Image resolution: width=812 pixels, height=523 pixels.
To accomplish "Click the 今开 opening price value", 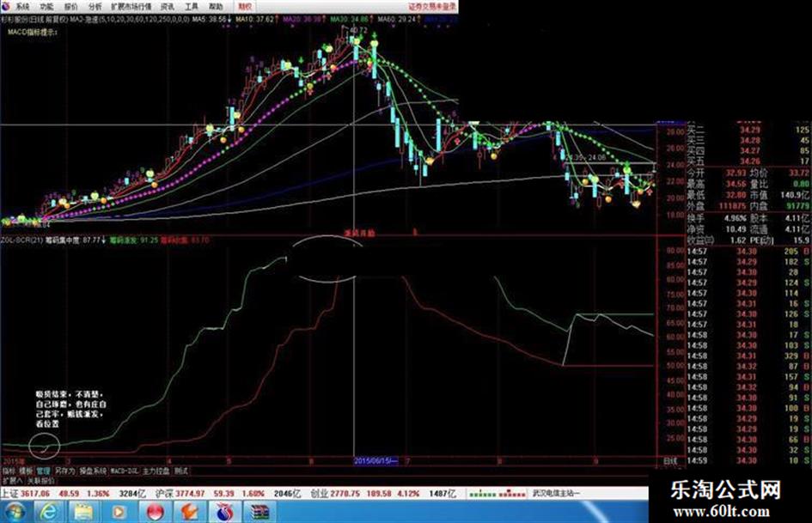I will click(x=736, y=173).
